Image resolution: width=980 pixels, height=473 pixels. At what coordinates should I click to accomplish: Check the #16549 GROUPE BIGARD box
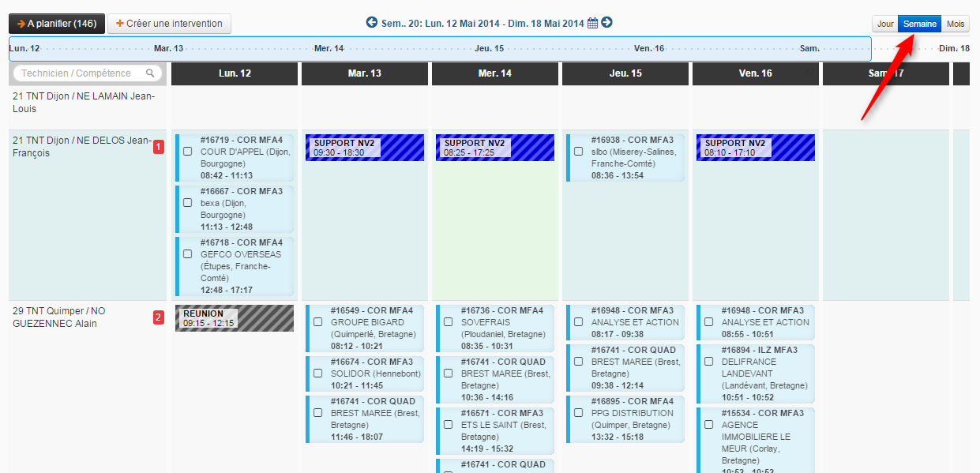[318, 322]
